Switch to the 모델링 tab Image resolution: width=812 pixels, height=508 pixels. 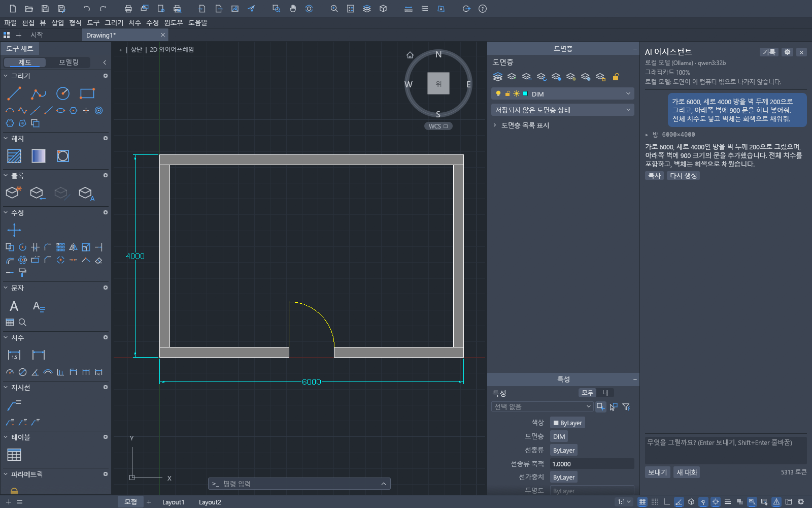coord(69,62)
